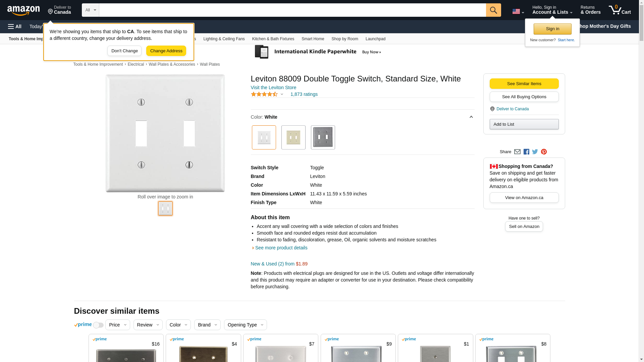
Task: Share product via email icon
Action: [x=517, y=152]
